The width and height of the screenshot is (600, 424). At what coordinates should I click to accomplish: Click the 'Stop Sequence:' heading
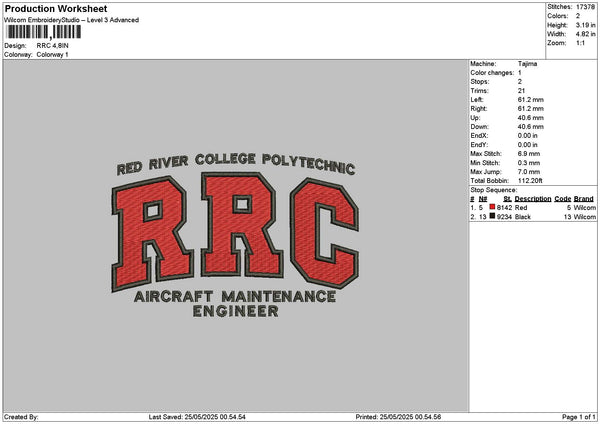click(494, 190)
